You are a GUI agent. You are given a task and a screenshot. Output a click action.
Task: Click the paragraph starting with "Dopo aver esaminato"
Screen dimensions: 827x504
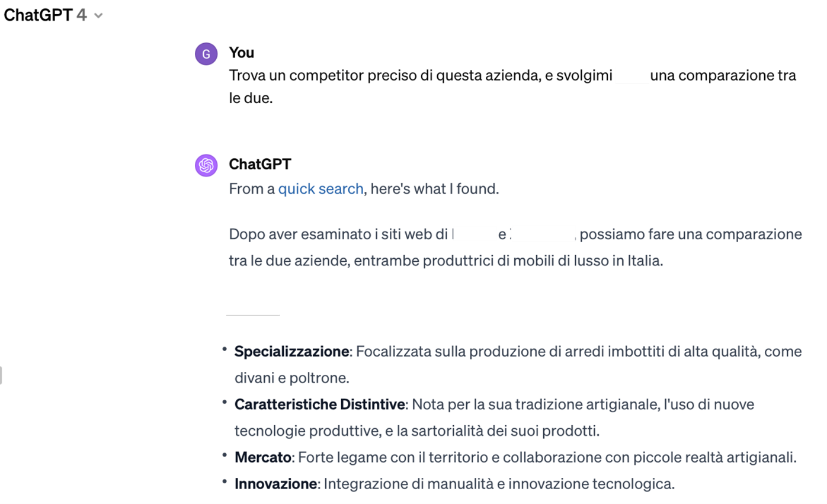coord(515,247)
